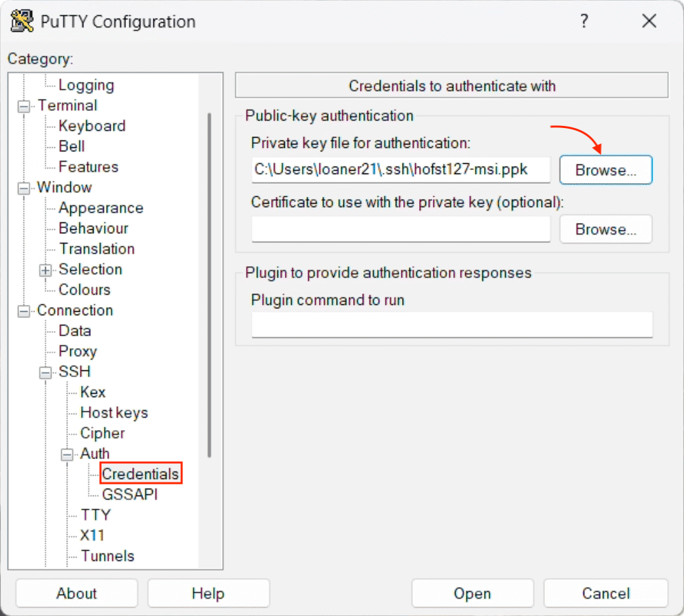684x616 pixels.
Task: Select Features in the category tree
Action: click(x=88, y=167)
